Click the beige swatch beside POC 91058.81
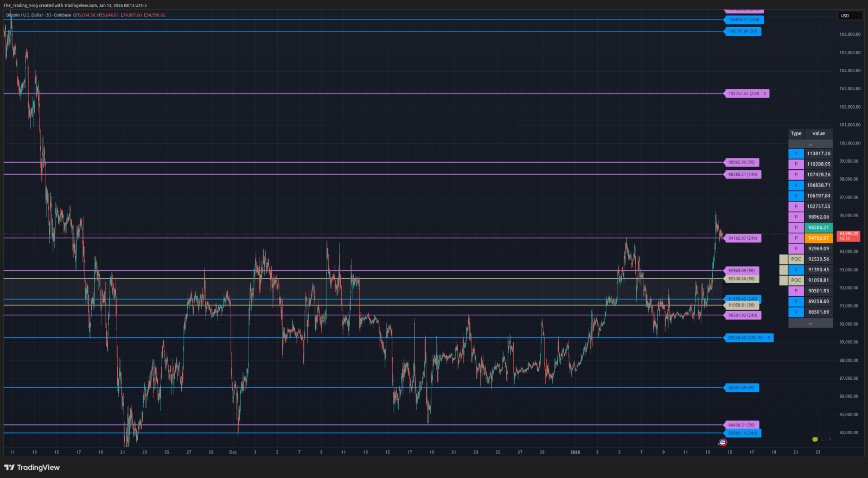Viewport: 868px width, 478px height. coord(783,281)
